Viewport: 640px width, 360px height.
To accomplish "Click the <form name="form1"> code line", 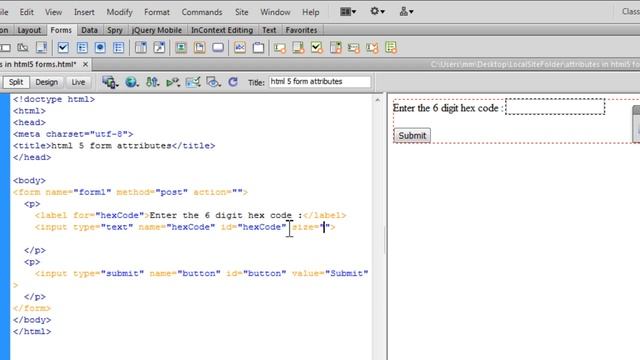I will 130,192.
